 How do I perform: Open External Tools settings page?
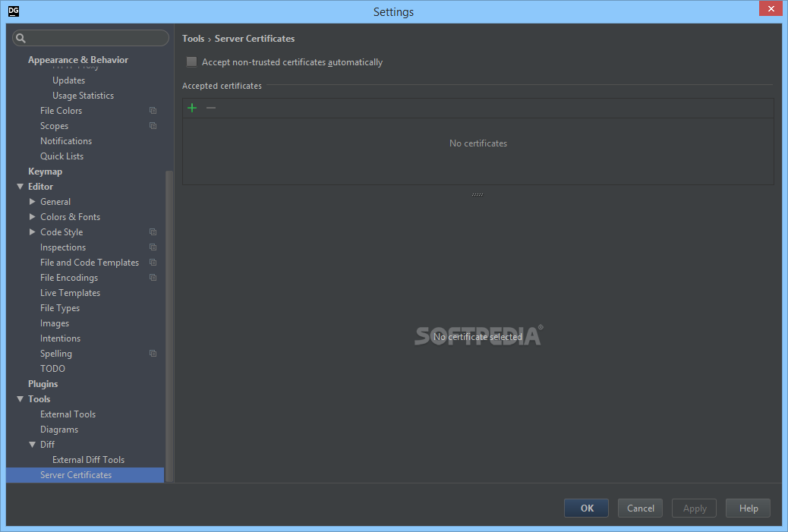(68, 414)
